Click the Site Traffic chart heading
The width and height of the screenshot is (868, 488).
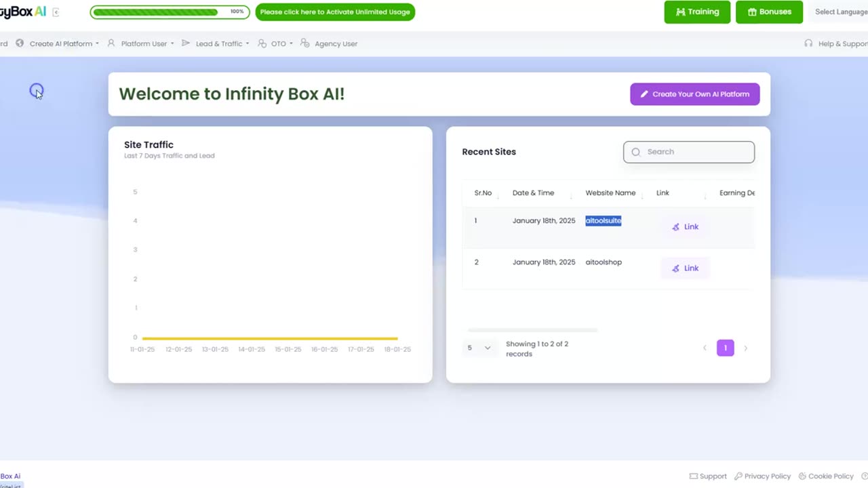click(x=149, y=144)
